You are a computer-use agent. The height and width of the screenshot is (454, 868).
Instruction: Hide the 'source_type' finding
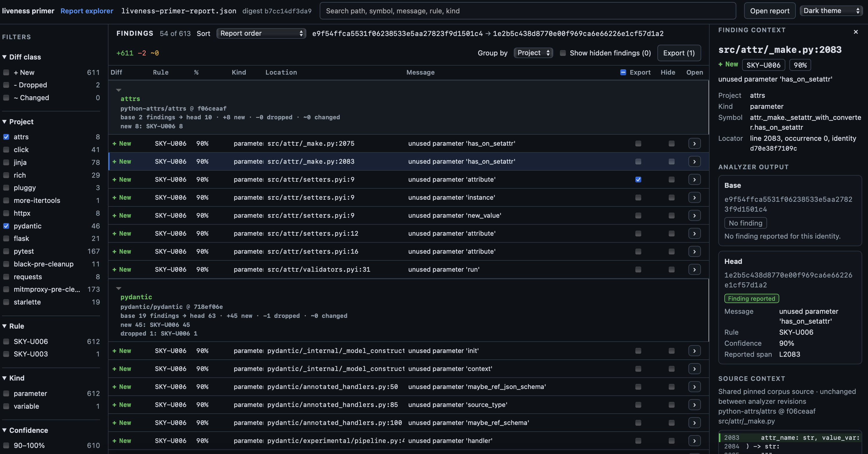[x=671, y=405]
